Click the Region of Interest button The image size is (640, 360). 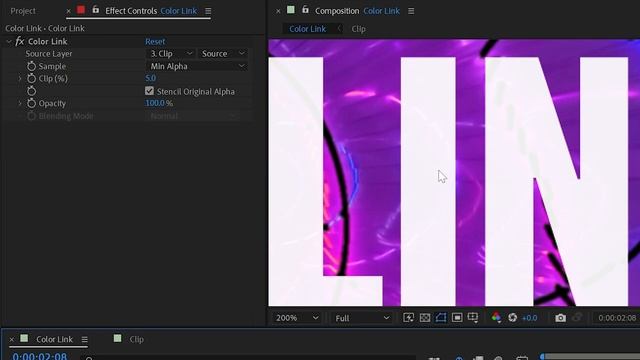(x=457, y=318)
